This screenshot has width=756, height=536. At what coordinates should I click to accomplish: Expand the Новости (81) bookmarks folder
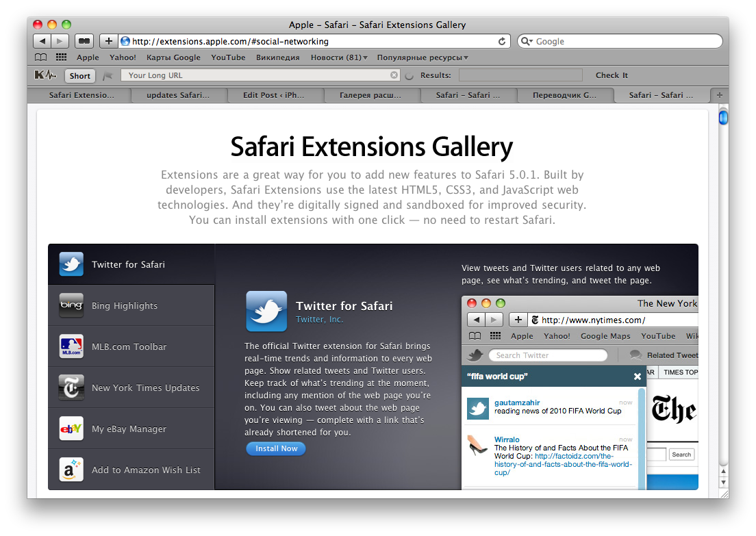339,58
